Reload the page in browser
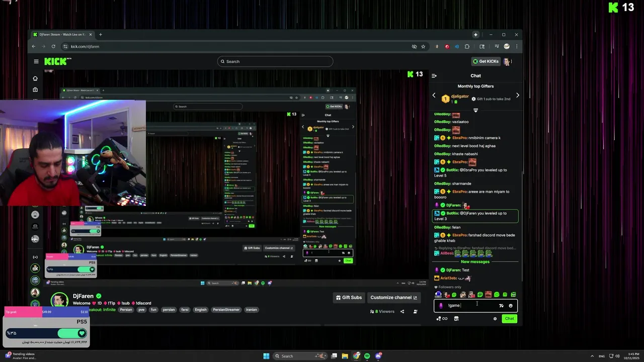Screen dimensions: 644x362 tap(53, 46)
